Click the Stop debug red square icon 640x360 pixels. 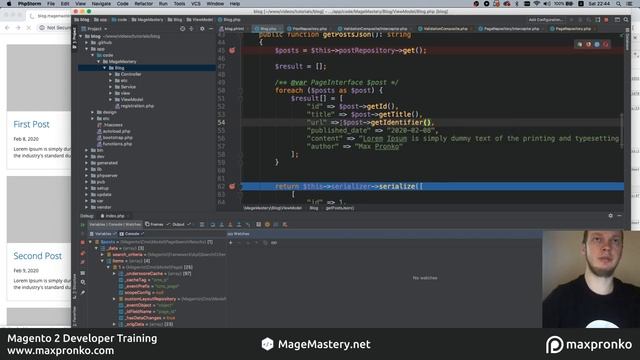point(83,242)
